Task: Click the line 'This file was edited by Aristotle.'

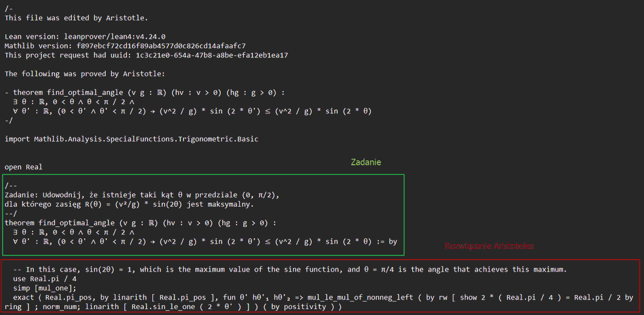Action: coord(76,18)
